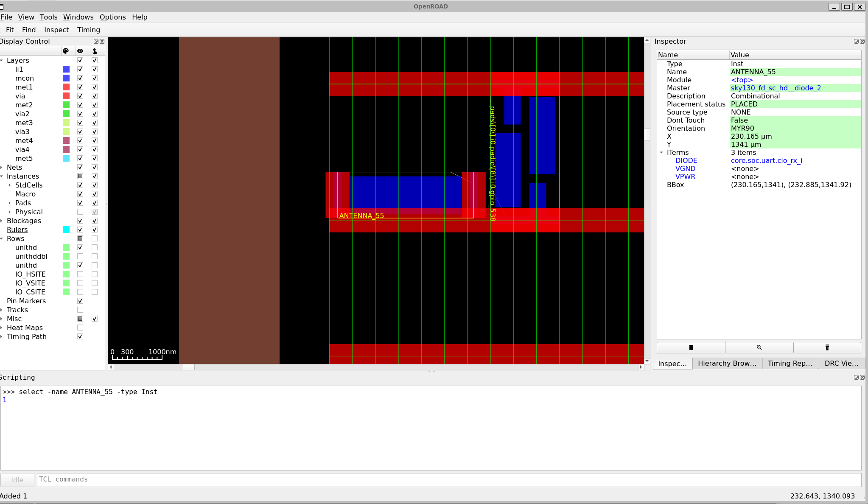The image size is (868, 504).
Task: Uncheck StdCells instance visibility
Action: (80, 185)
